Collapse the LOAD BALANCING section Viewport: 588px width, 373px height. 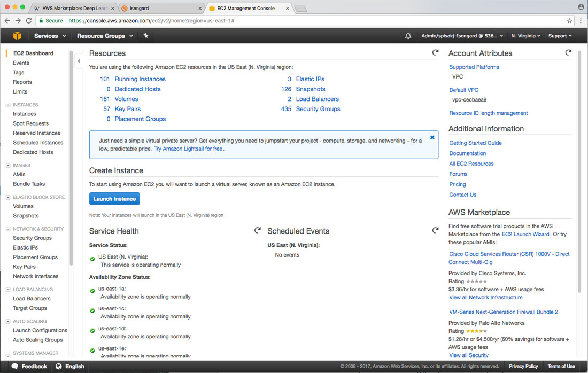tap(8, 290)
